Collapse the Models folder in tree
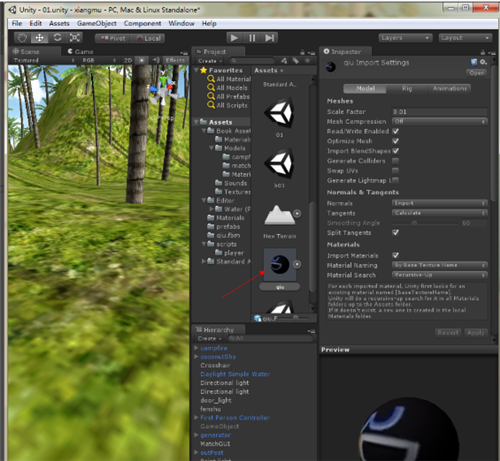 (x=212, y=148)
